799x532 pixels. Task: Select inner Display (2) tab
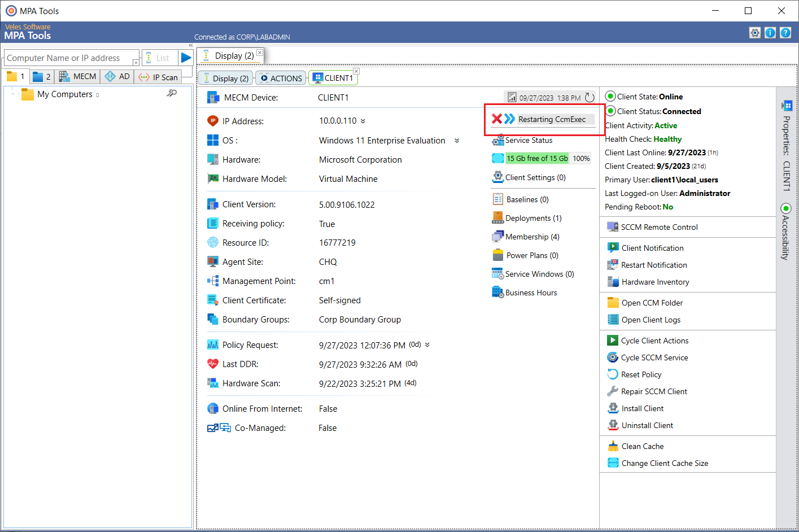click(226, 79)
